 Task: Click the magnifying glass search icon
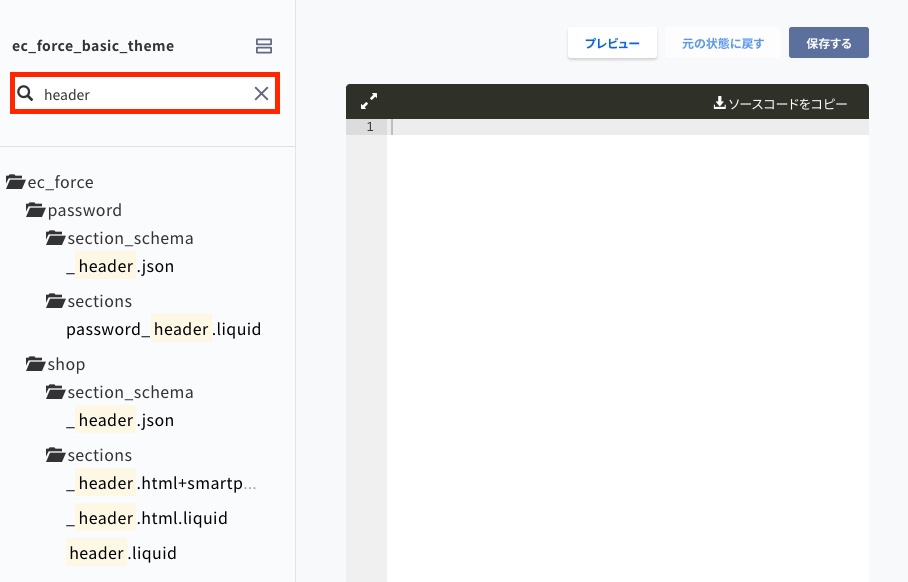(x=25, y=93)
